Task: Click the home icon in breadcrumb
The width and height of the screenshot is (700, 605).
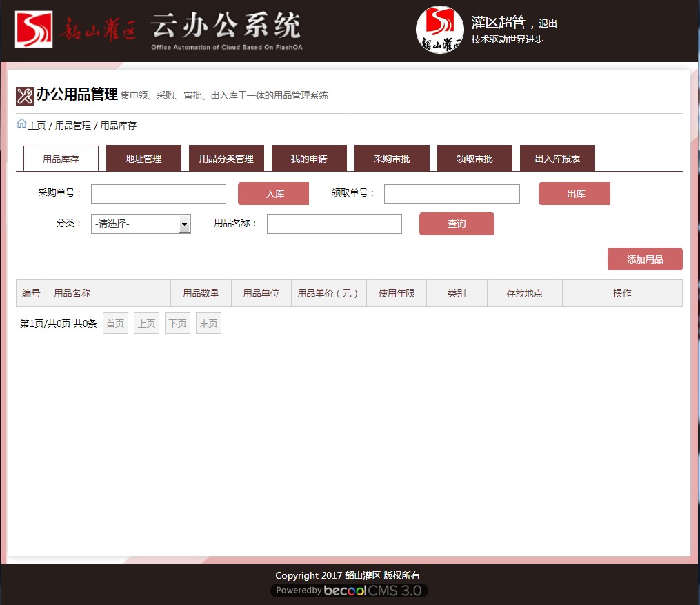Action: (x=21, y=124)
